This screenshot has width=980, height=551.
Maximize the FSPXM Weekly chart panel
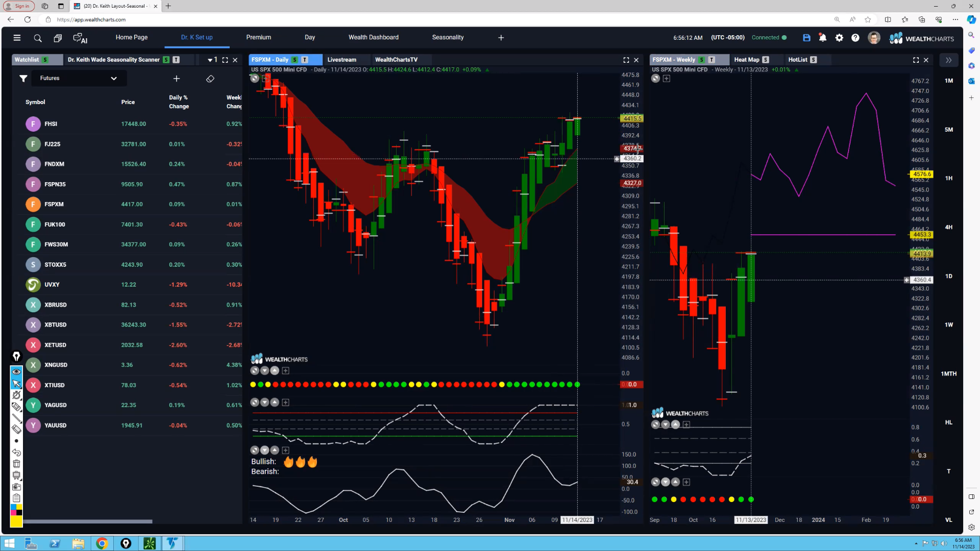(x=916, y=60)
